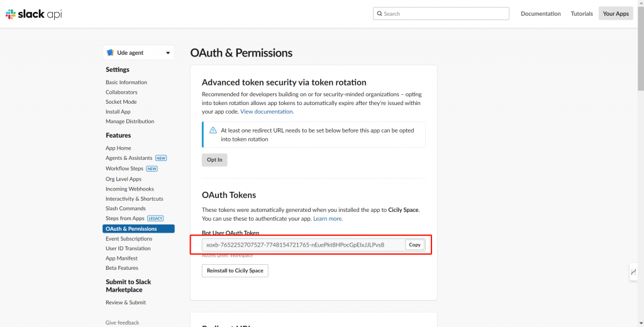
Task: Open the Tutorials menu
Action: (582, 14)
